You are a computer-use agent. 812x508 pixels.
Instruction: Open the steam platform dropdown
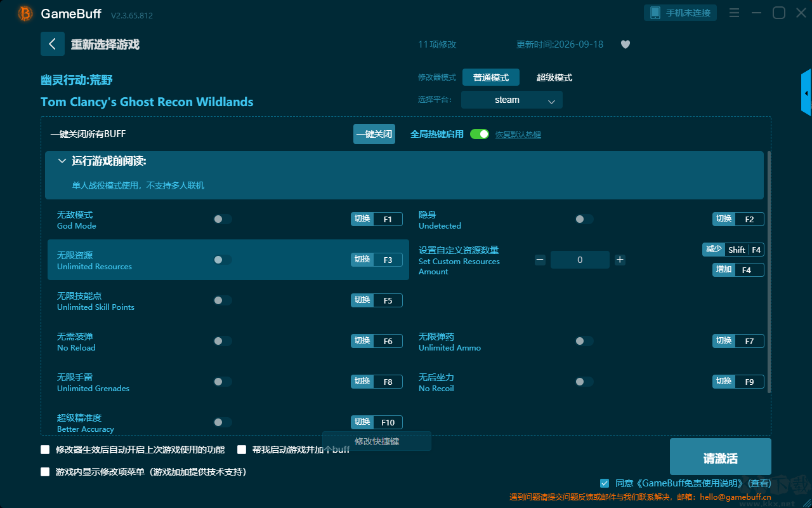click(x=512, y=100)
